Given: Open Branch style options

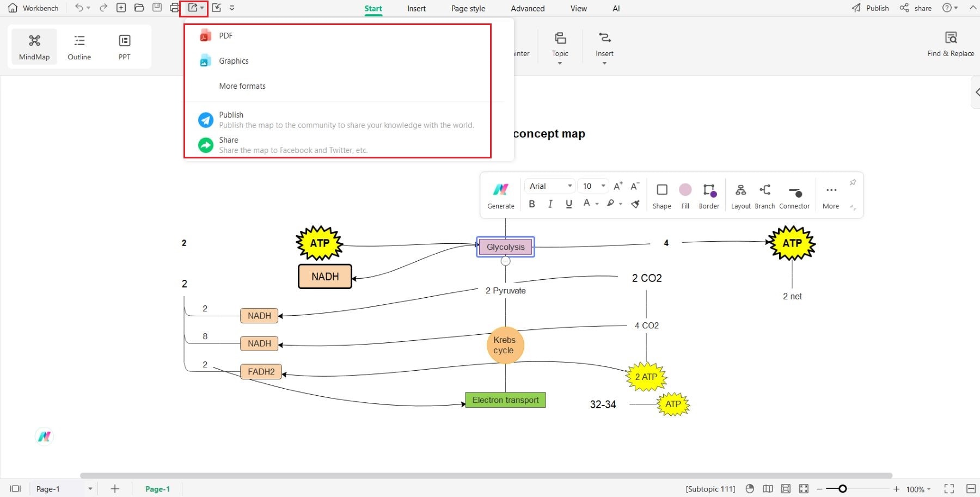Looking at the screenshot, I should click(765, 196).
